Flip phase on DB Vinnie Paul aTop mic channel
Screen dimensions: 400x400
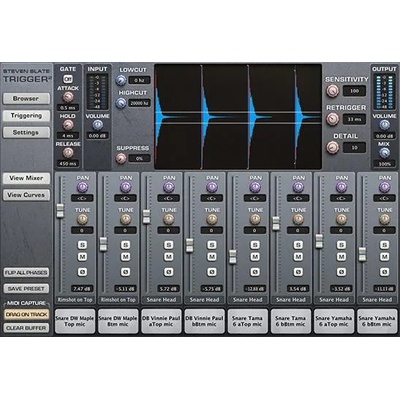click(169, 272)
